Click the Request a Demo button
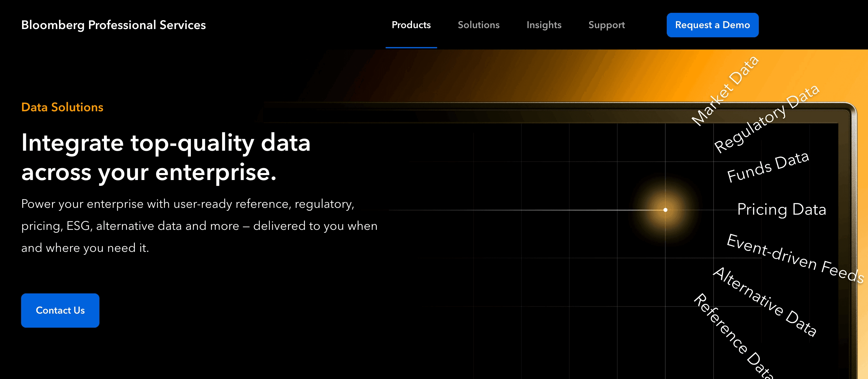The image size is (868, 379). (712, 25)
